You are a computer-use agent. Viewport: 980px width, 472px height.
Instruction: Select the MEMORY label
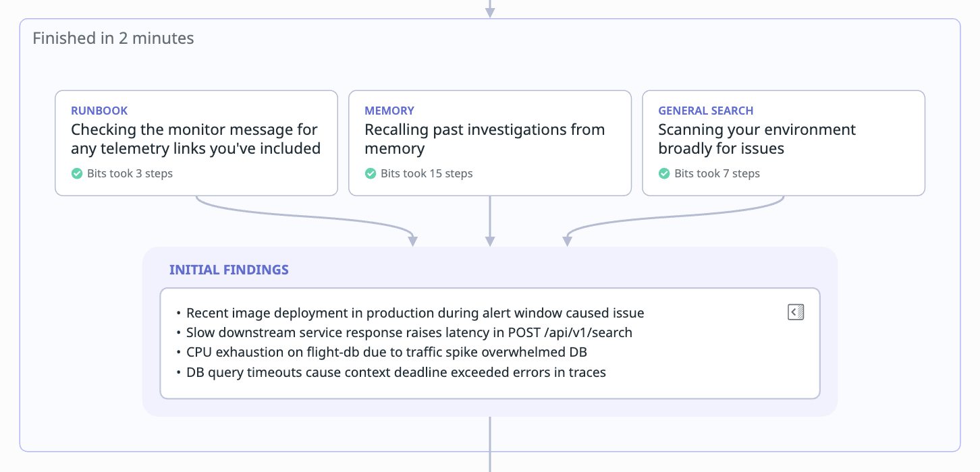tap(389, 111)
